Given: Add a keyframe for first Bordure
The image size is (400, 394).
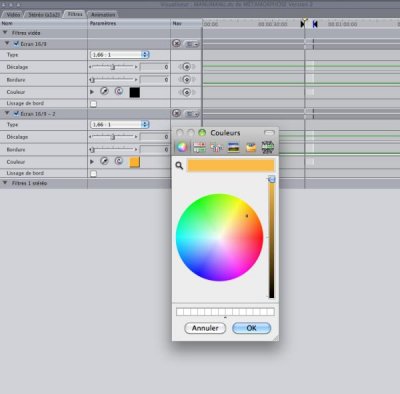Looking at the screenshot, I should point(187,80).
